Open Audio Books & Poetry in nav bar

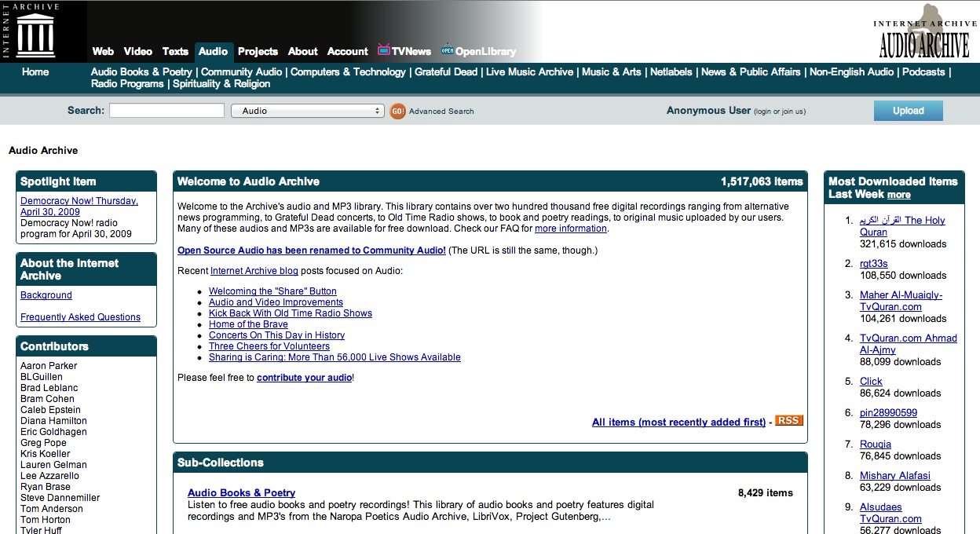click(141, 71)
